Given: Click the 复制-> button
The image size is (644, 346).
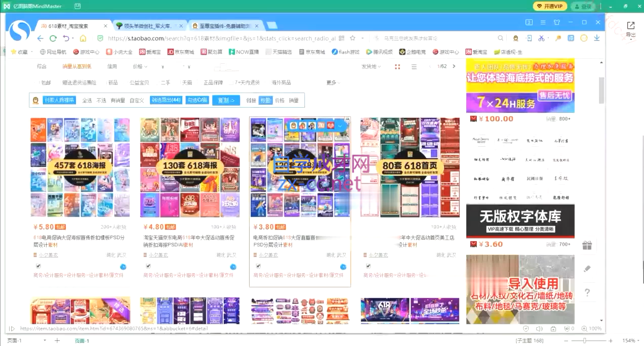Looking at the screenshot, I should coord(226,100).
